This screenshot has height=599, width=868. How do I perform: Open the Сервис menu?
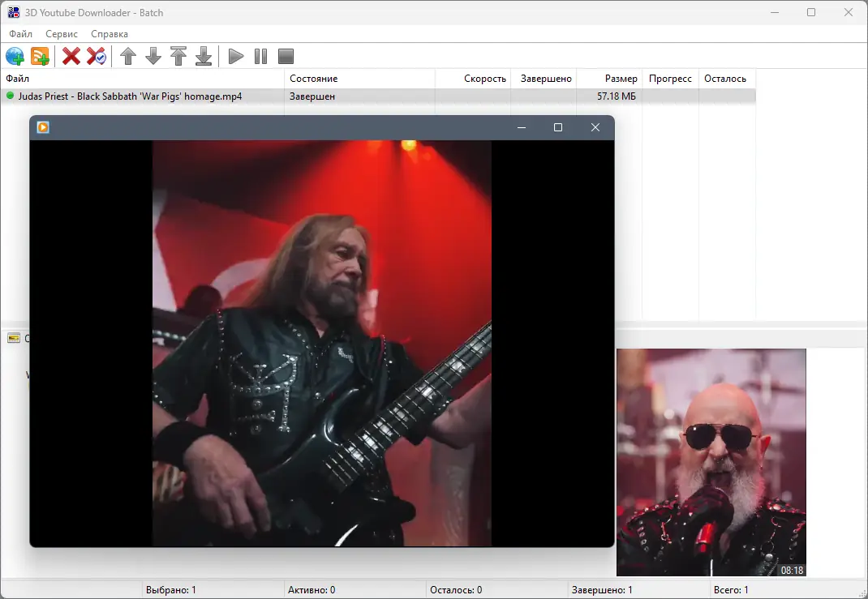[62, 34]
